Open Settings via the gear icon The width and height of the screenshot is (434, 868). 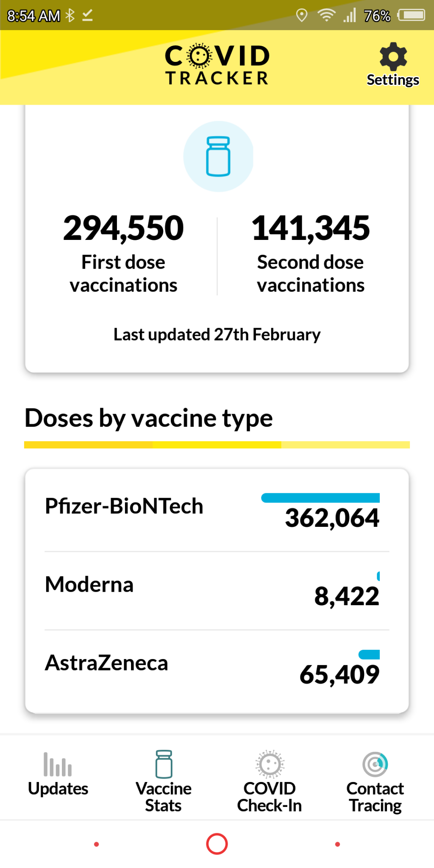click(393, 56)
